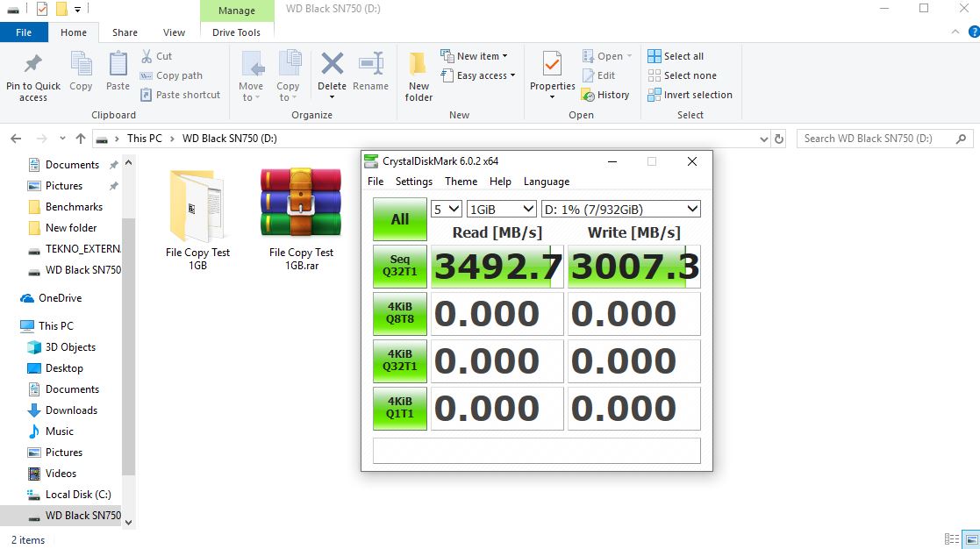
Task: Click the Delete icon in ribbon
Action: [x=332, y=66]
